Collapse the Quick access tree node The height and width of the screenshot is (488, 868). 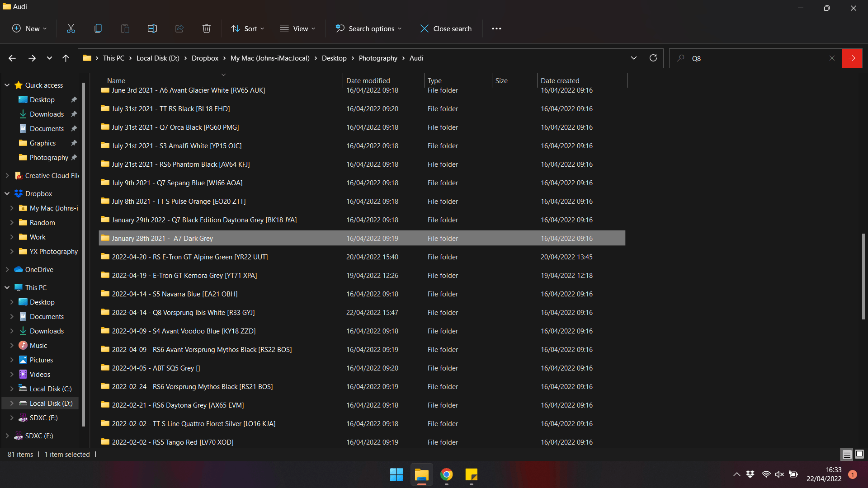tap(7, 85)
